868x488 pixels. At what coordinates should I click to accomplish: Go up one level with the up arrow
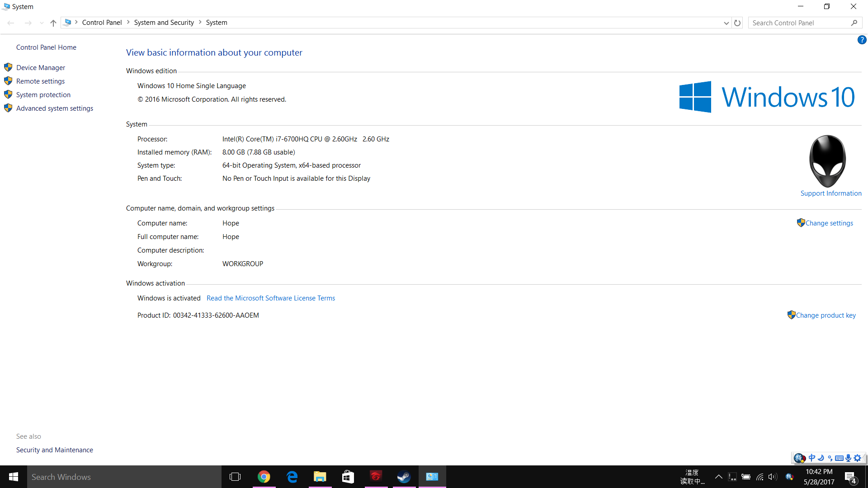[x=53, y=23]
